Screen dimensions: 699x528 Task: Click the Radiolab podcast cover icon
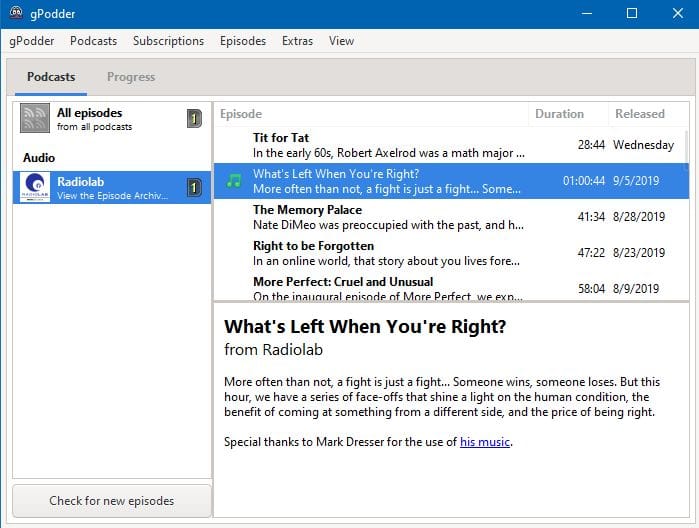pos(36,187)
